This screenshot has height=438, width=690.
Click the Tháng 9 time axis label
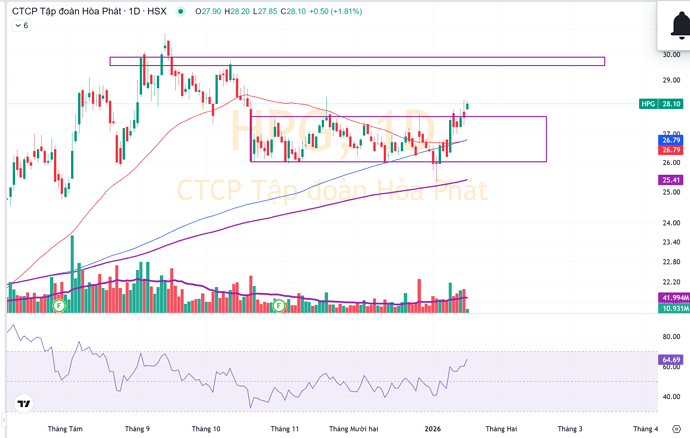pos(137,429)
